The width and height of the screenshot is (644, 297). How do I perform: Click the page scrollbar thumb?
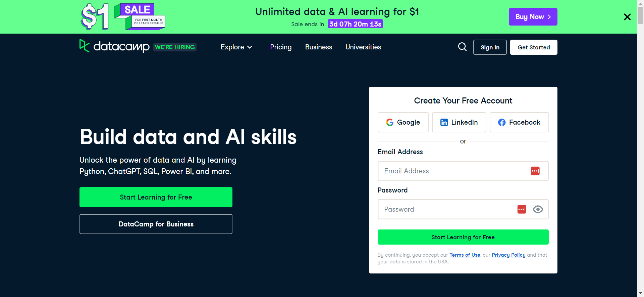pos(640,15)
